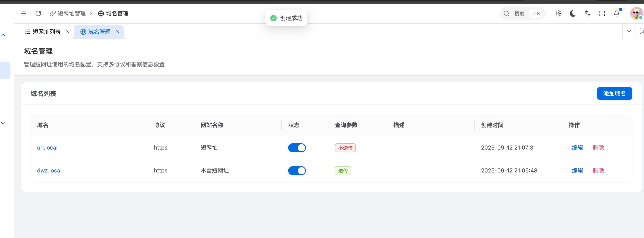Close the 短网址列表 tab
The height and width of the screenshot is (238, 644).
67,32
